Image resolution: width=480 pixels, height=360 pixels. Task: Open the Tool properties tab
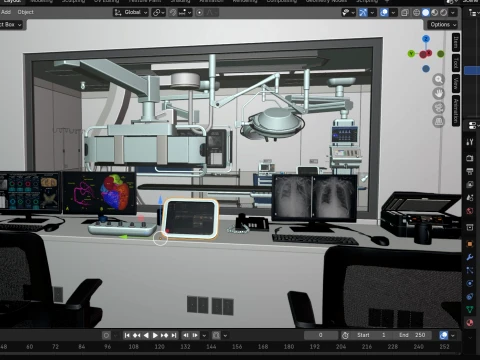pos(470,142)
